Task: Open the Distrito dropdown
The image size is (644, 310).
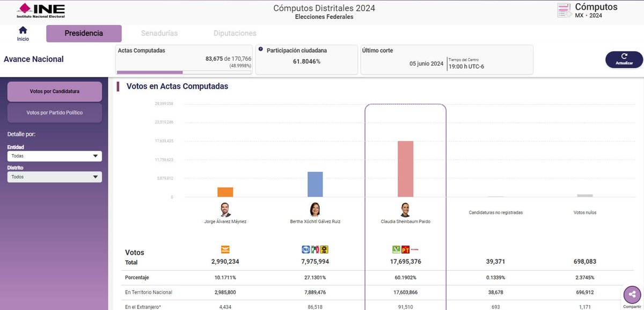Action: (x=55, y=177)
